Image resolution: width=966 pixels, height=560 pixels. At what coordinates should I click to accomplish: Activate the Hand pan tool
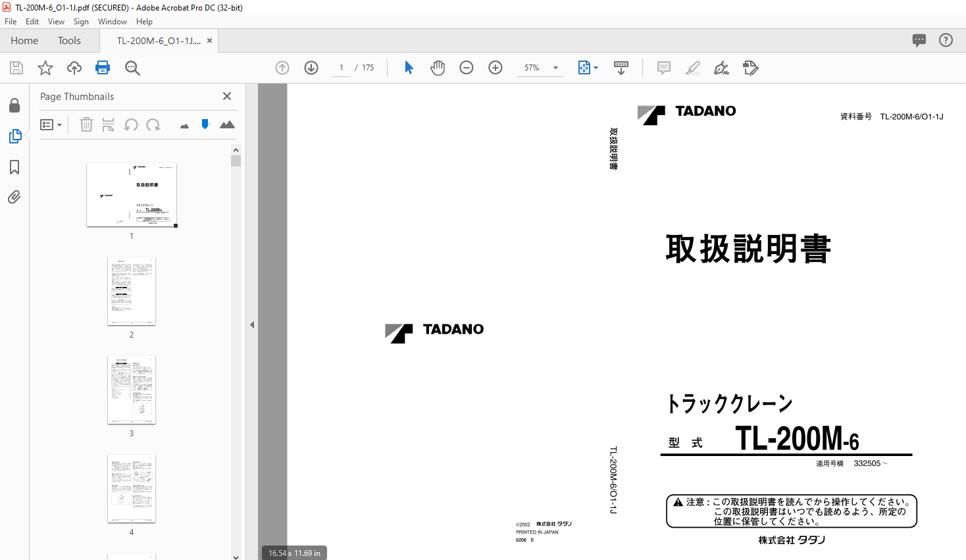point(438,68)
